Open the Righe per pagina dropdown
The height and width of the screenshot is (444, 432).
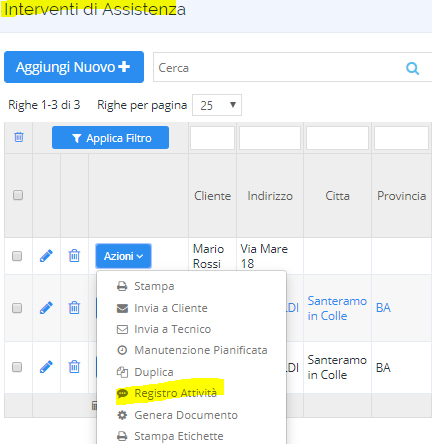[x=217, y=105]
